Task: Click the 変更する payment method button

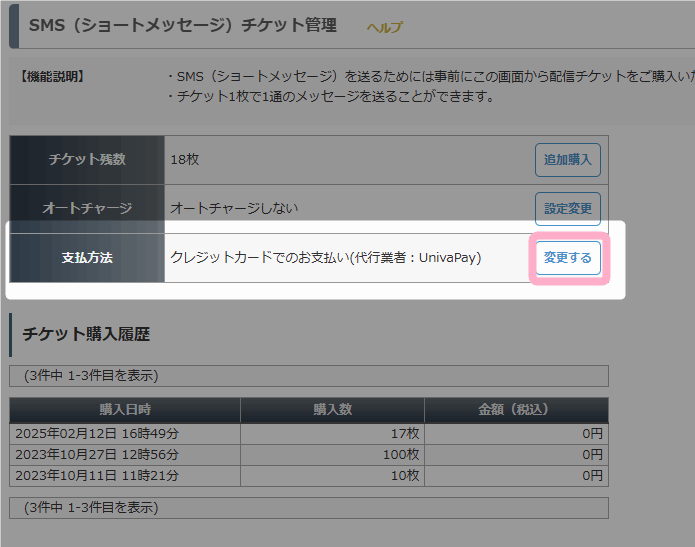Action: pyautogui.click(x=568, y=258)
